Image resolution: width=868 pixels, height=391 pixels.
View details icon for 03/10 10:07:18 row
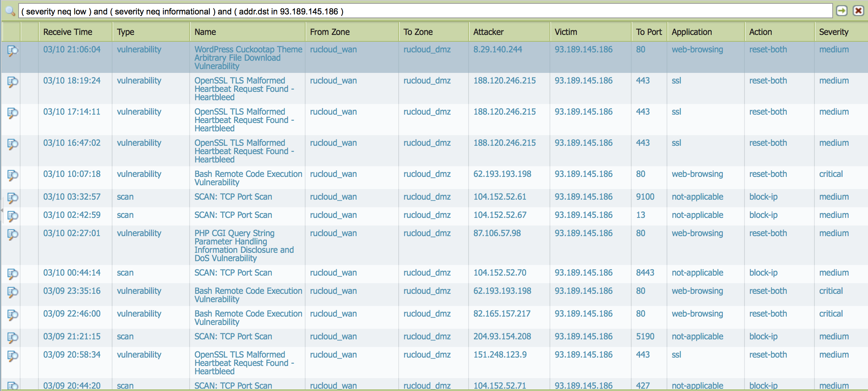tap(13, 175)
